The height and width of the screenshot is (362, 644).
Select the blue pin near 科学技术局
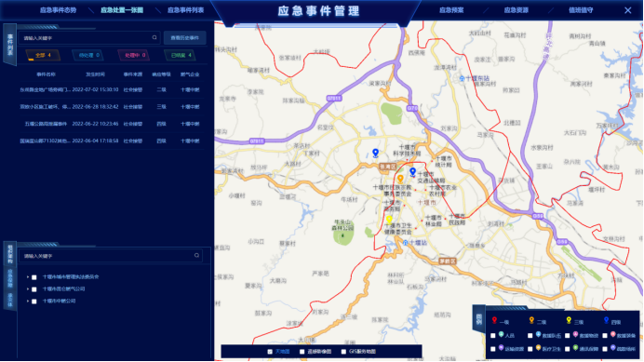coord(375,154)
